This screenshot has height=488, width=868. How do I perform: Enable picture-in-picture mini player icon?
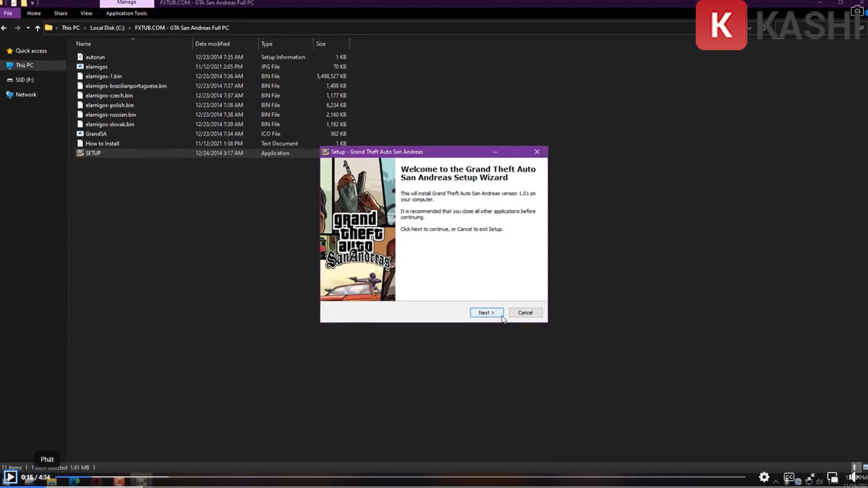pos(832,477)
